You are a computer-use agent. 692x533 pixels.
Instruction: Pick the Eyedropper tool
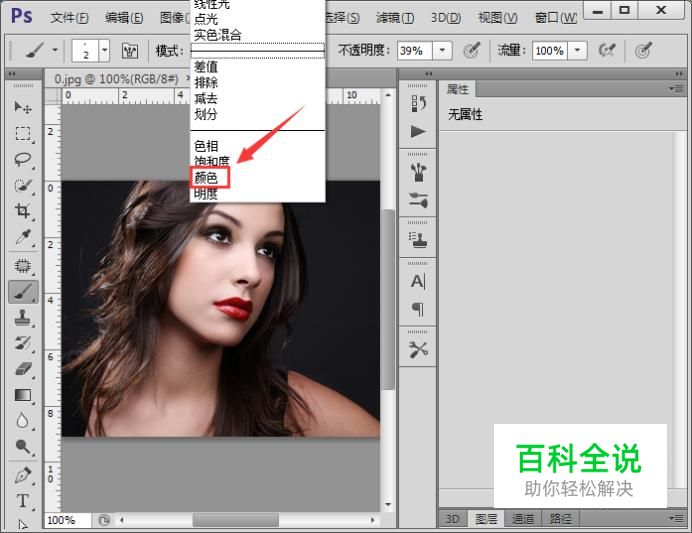tap(22, 237)
